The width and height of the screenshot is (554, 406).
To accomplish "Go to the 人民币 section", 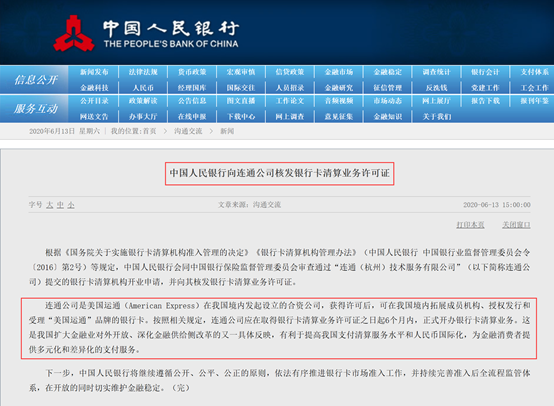I will click(x=143, y=88).
